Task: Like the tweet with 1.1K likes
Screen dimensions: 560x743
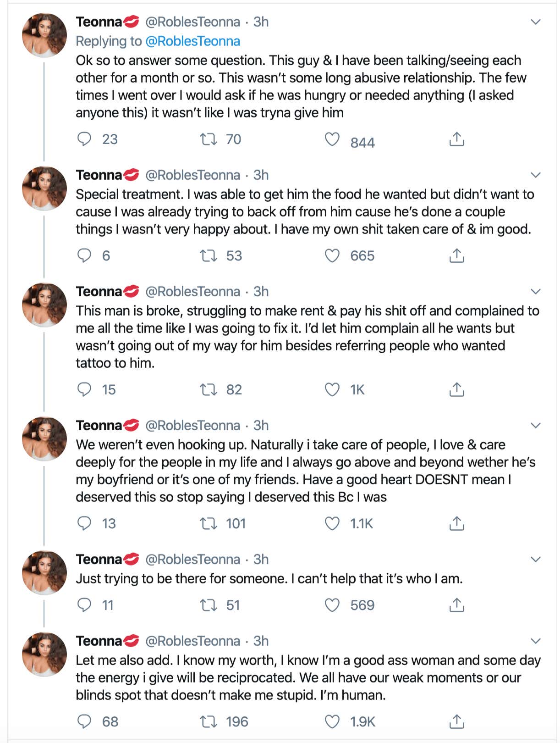Action: [332, 523]
